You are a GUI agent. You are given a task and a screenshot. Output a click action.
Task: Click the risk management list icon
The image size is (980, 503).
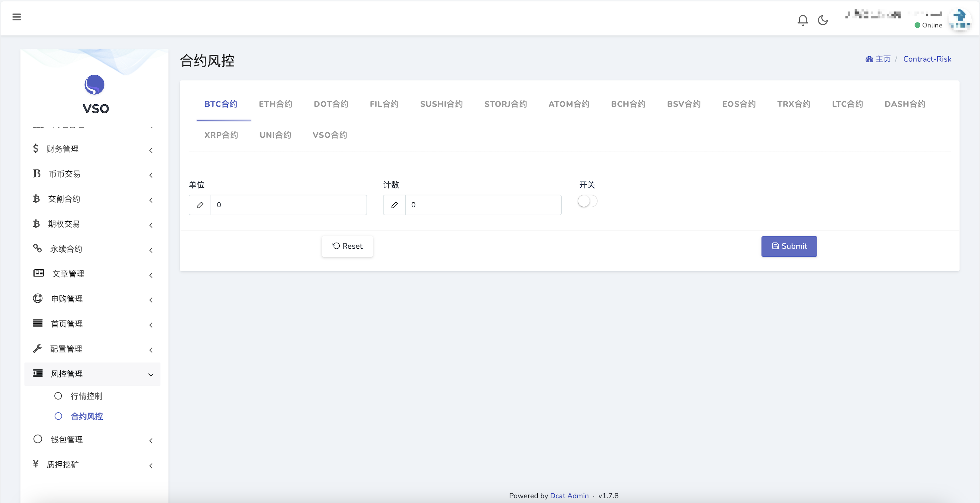37,373
